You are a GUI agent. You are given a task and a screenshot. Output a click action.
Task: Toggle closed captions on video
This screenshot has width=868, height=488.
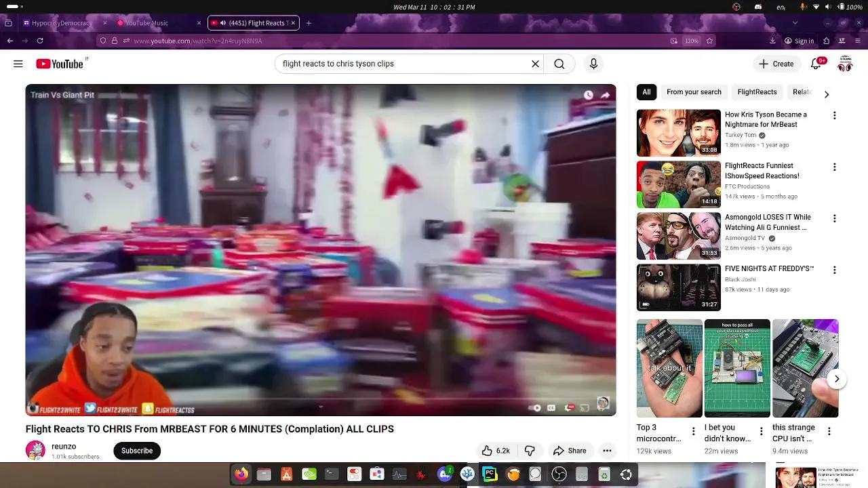(551, 407)
